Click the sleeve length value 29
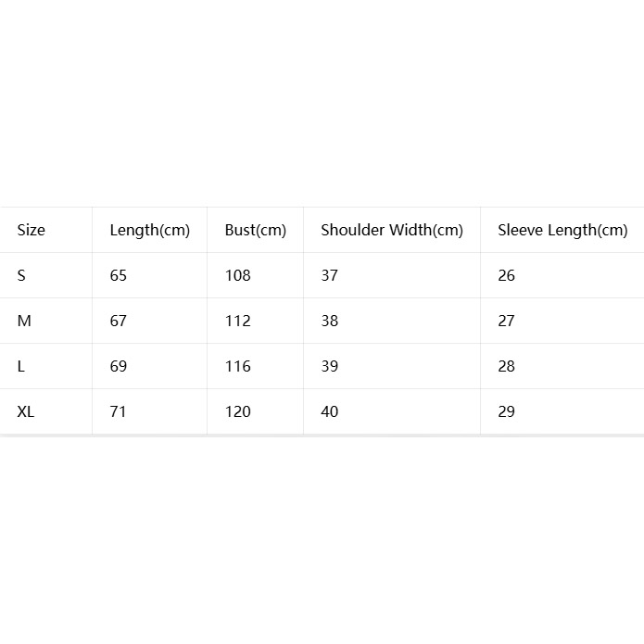This screenshot has height=644, width=644. click(x=507, y=411)
